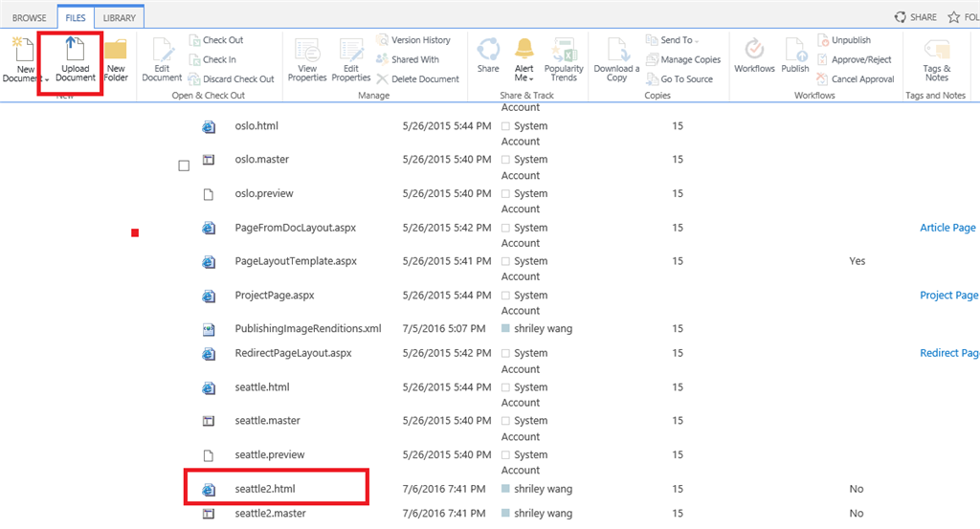Screen dimensions: 980x529
Task: Tick the checkbox beside oslo.master
Action: [184, 165]
